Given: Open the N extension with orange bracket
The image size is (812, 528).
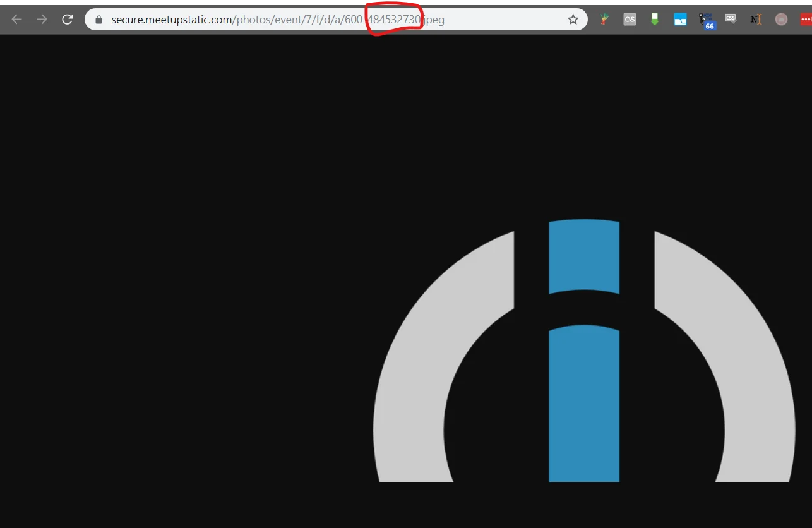Looking at the screenshot, I should (x=756, y=20).
